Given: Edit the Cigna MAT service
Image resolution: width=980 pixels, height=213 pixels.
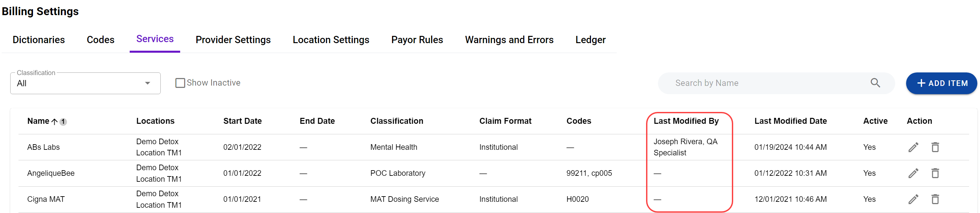Looking at the screenshot, I should (x=913, y=199).
